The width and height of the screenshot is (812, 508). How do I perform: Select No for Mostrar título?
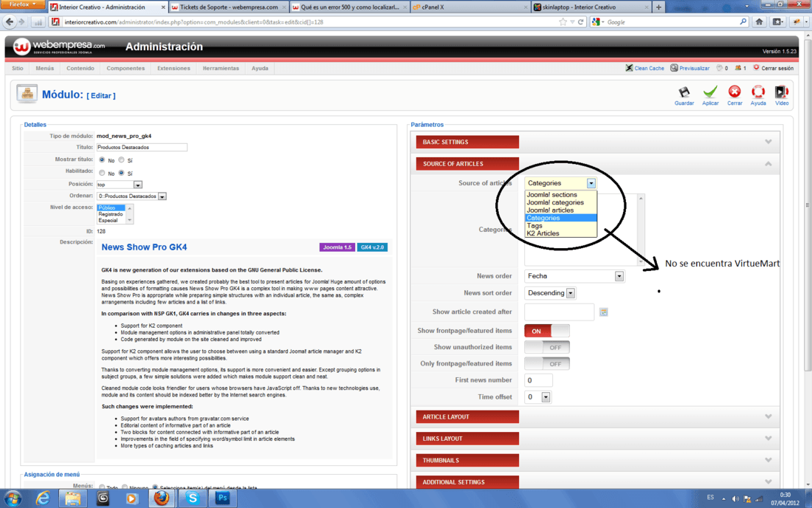click(102, 160)
